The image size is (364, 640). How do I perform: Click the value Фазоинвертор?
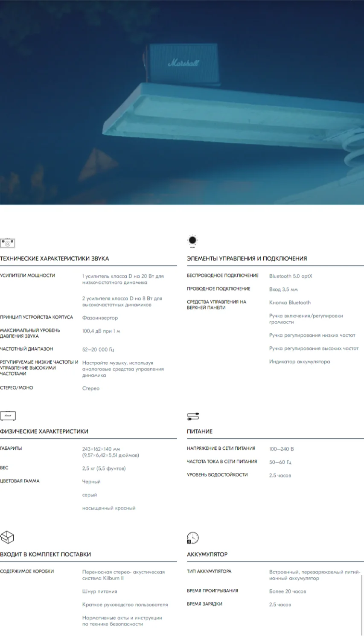coord(100,318)
